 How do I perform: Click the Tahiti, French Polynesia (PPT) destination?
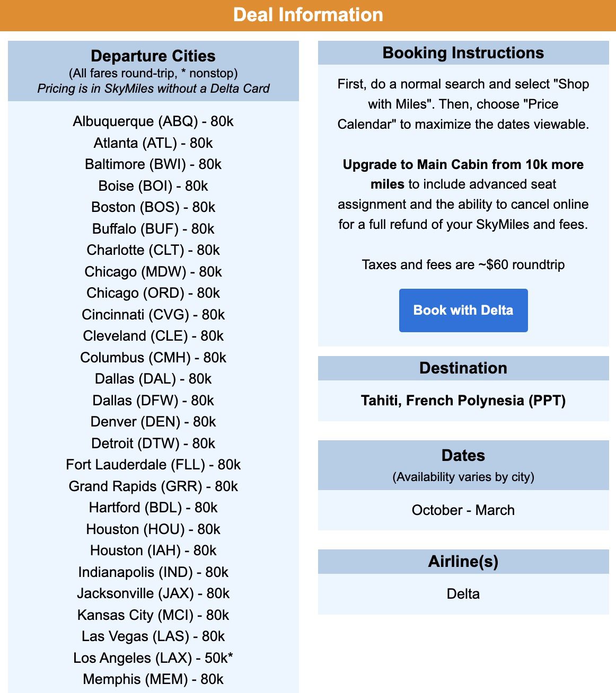click(x=463, y=401)
